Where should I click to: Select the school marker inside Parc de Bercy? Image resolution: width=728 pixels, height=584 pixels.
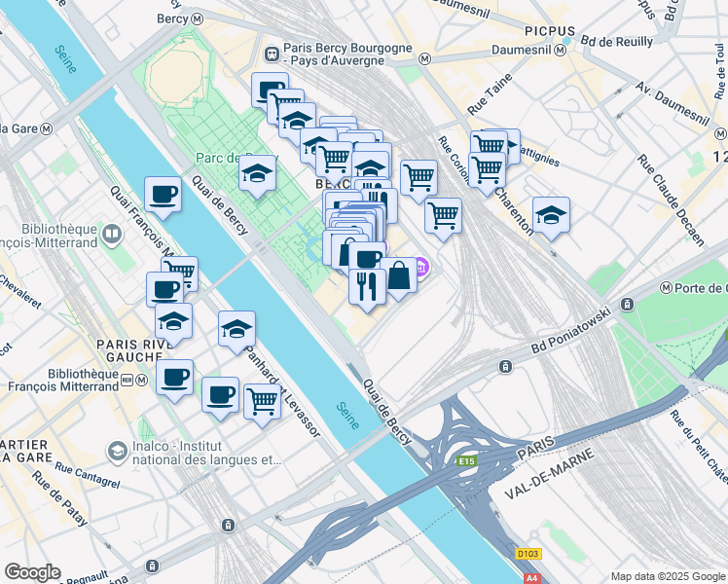[257, 177]
